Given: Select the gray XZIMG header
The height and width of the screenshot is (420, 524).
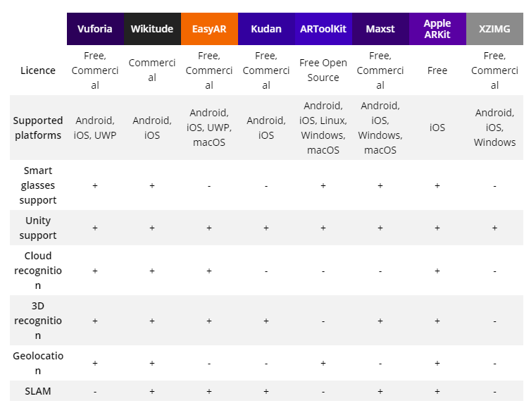Looking at the screenshot, I should [x=495, y=29].
